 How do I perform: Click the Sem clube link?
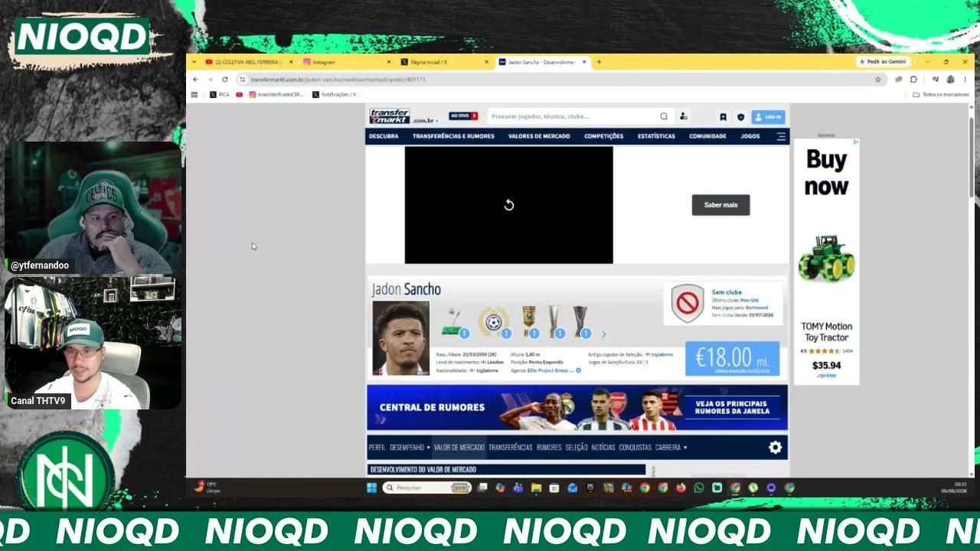(727, 292)
